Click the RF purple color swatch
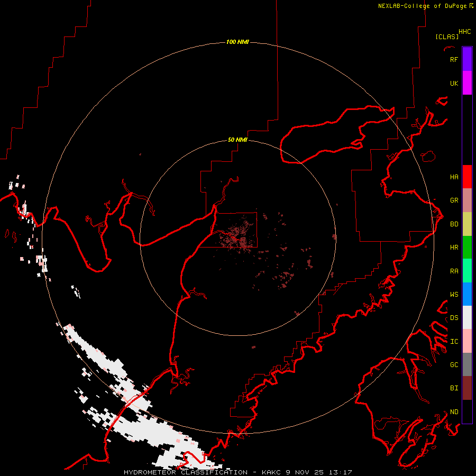Screen dimensions: 476x476 [x=467, y=59]
